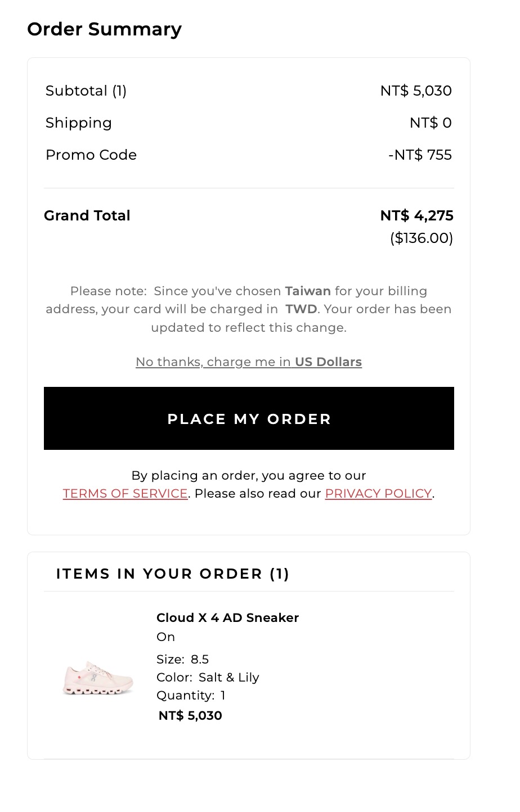Viewport: 520px width, 812px height.
Task: Click the pink sneaker product thumbnail
Action: click(x=98, y=678)
